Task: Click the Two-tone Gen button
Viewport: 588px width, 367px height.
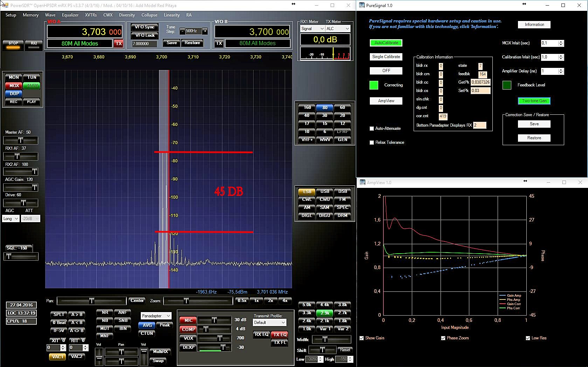Action: point(534,101)
